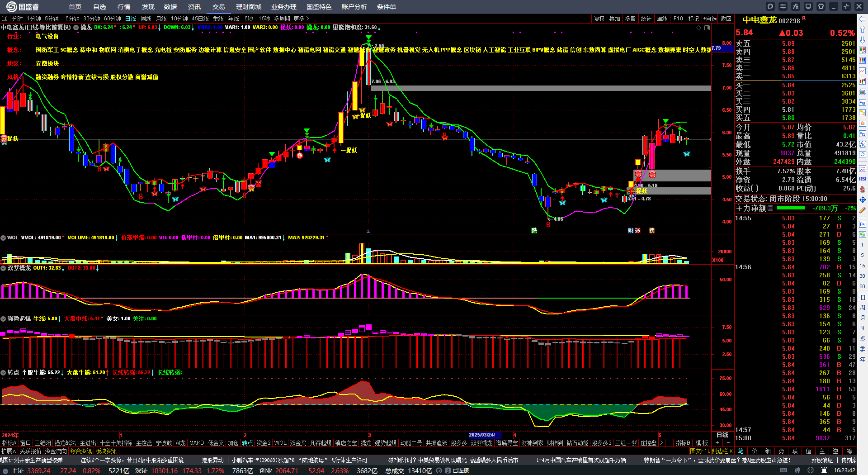Viewport: 868px width, 475px height.
Task: Click the minus button beside 模板
Action: pos(728,443)
